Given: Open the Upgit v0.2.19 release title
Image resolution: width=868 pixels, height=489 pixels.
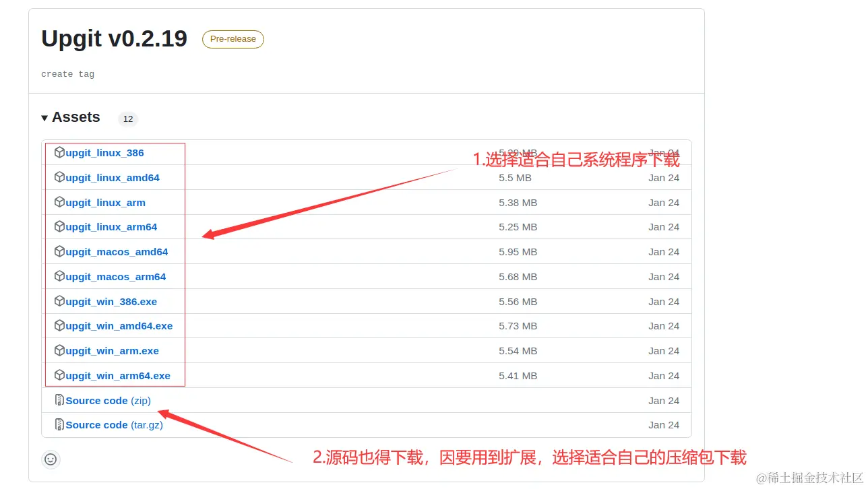Looking at the screenshot, I should [x=114, y=38].
